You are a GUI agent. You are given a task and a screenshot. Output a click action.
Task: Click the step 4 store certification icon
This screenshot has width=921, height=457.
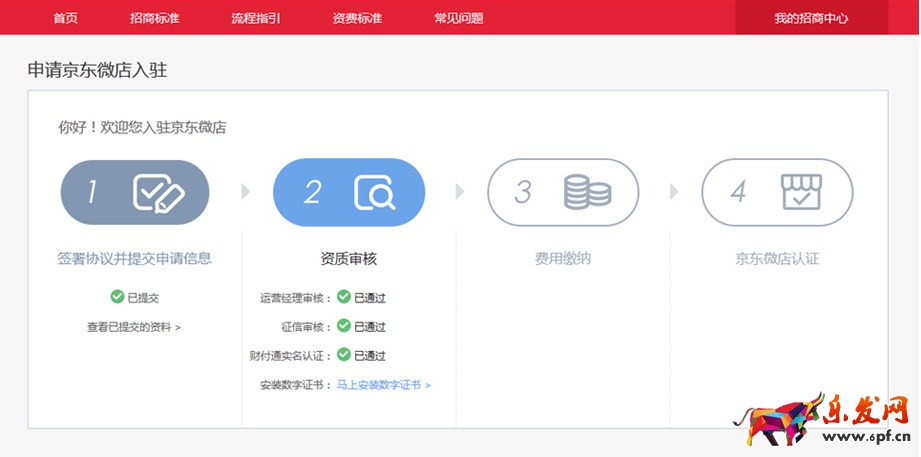point(801,192)
